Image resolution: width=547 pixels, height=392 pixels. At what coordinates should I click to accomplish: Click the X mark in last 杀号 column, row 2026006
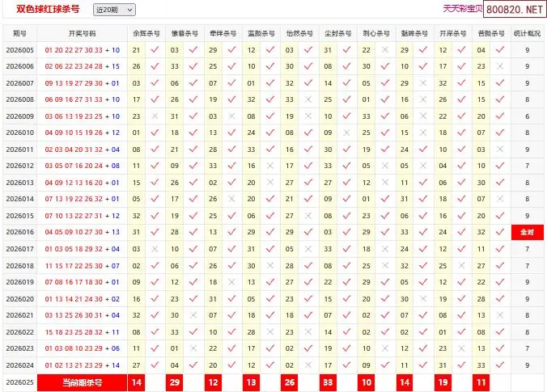[x=500, y=66]
